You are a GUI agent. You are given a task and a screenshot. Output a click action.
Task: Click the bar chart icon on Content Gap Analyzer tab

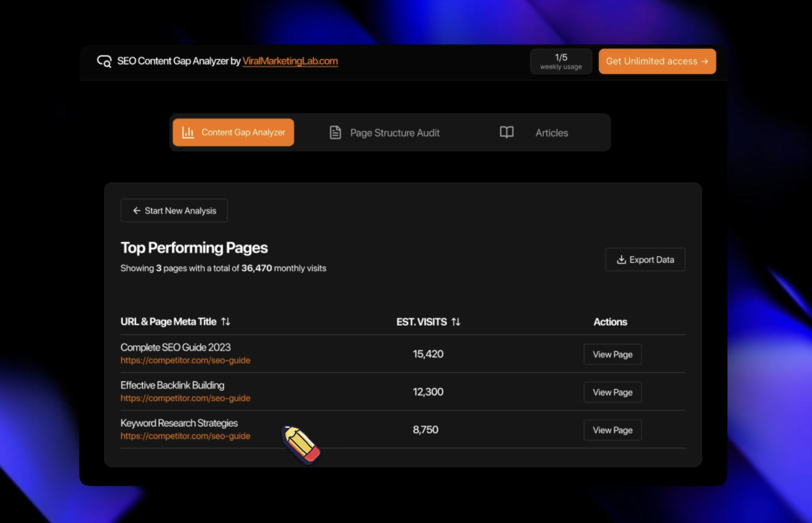click(188, 132)
